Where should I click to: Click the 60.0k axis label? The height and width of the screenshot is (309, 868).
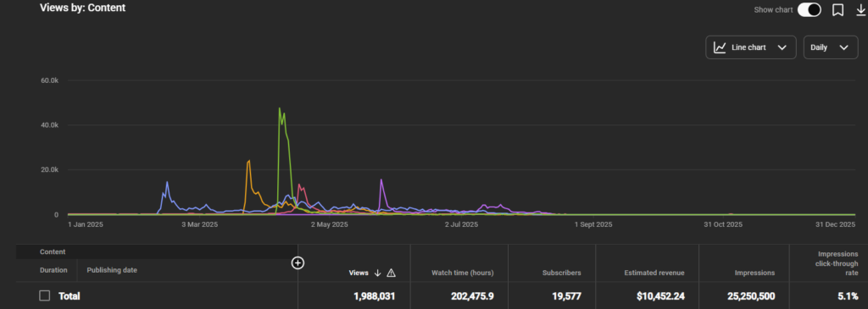(50, 80)
